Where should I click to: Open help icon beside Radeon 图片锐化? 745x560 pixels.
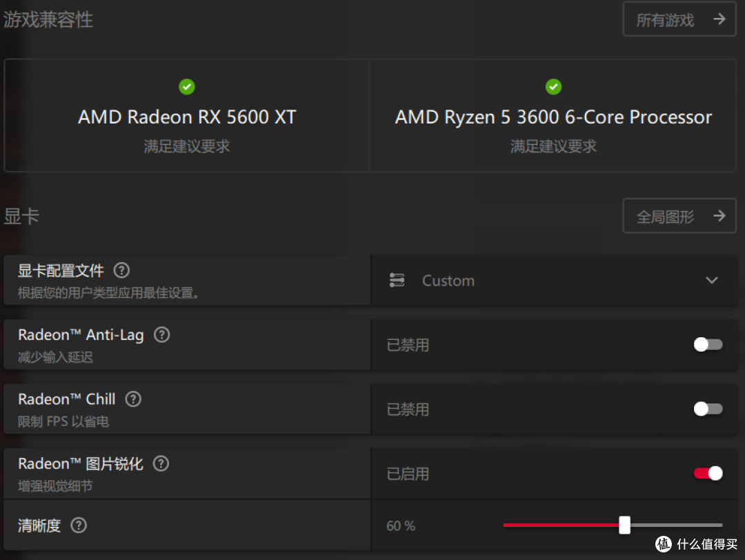coord(161,463)
